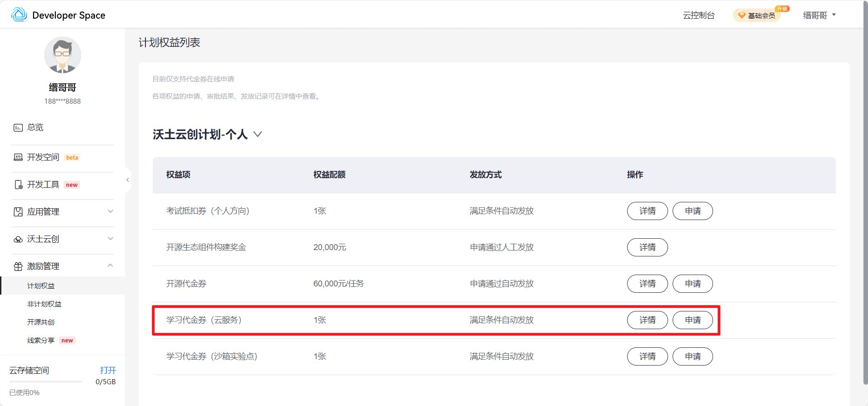Click the 20,000元 quota cell
The height and width of the screenshot is (406, 868).
tap(330, 247)
